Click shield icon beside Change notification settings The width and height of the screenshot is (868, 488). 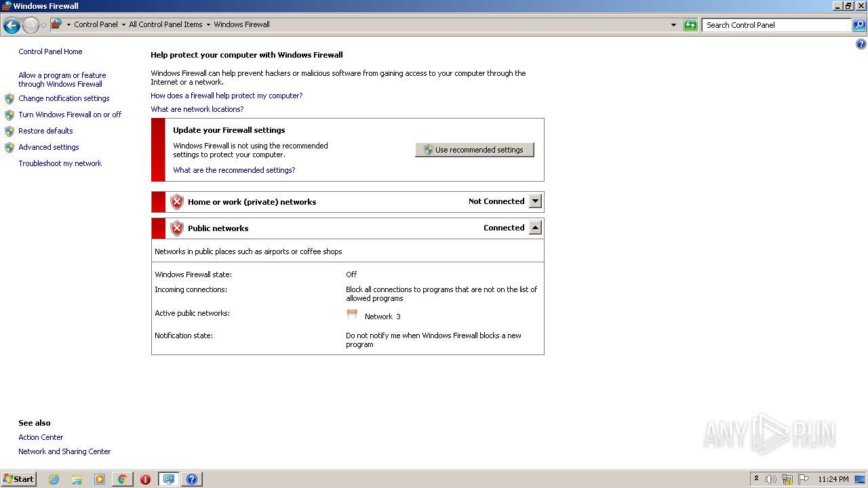(x=9, y=99)
